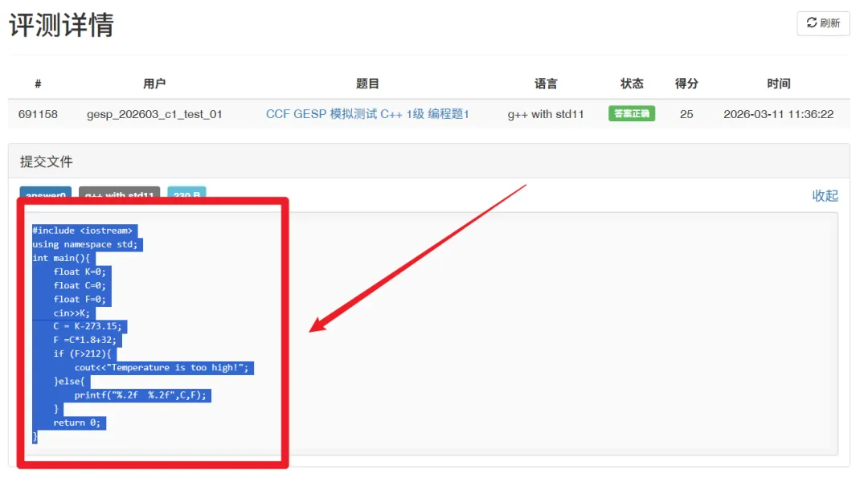Click the }else{ code line
The width and height of the screenshot is (868, 482).
[x=70, y=382]
